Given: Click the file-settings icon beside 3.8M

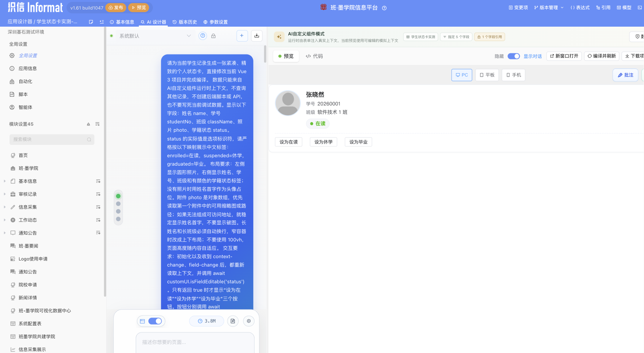Looking at the screenshot, I should (233, 321).
